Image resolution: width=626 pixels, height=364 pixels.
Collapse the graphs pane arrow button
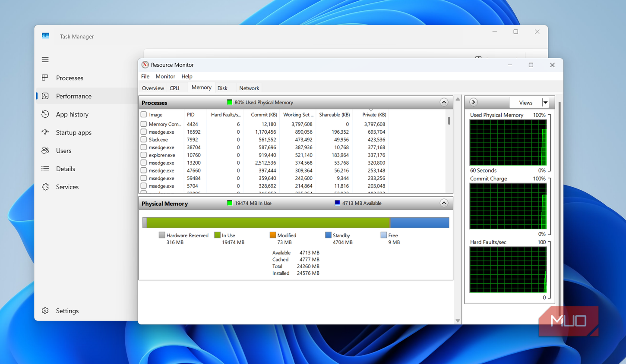pyautogui.click(x=474, y=102)
